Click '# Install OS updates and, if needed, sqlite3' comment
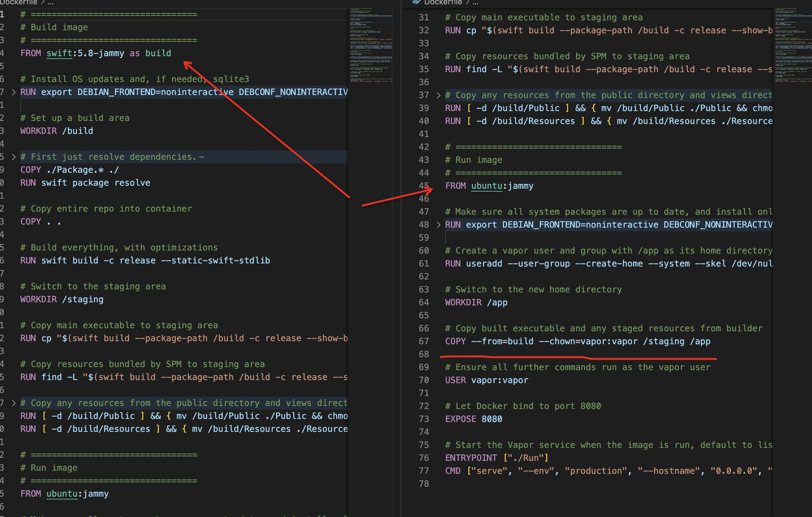 [135, 79]
